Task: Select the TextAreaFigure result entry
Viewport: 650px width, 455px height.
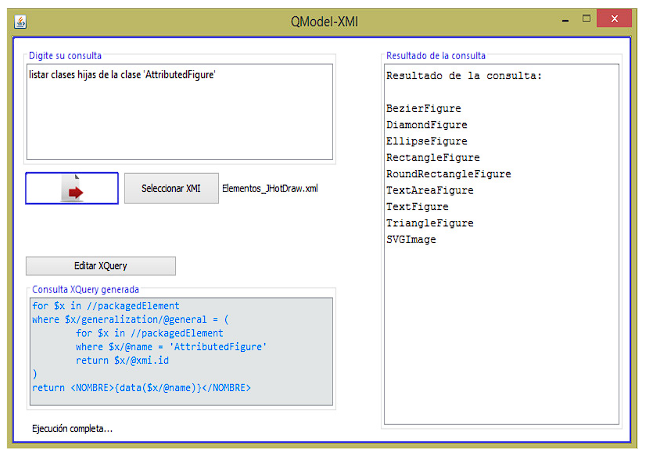Action: [x=429, y=190]
